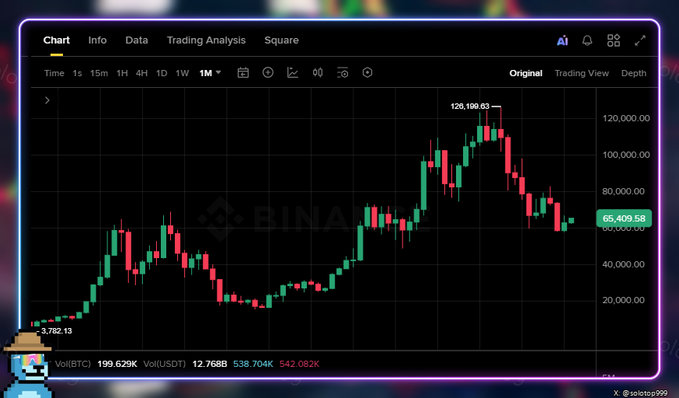Click the hexagon settings icon
The height and width of the screenshot is (398, 679).
click(367, 73)
